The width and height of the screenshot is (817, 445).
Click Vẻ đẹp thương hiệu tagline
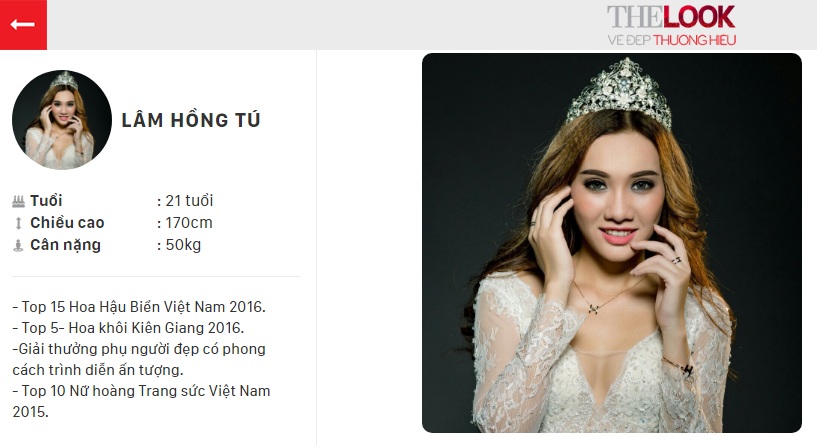click(672, 40)
